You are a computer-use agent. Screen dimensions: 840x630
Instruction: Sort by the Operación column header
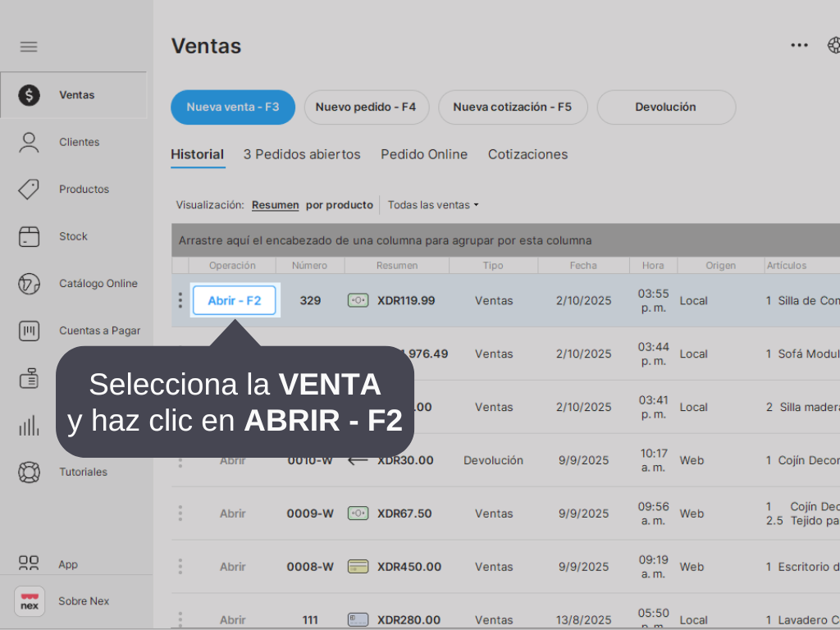click(232, 265)
